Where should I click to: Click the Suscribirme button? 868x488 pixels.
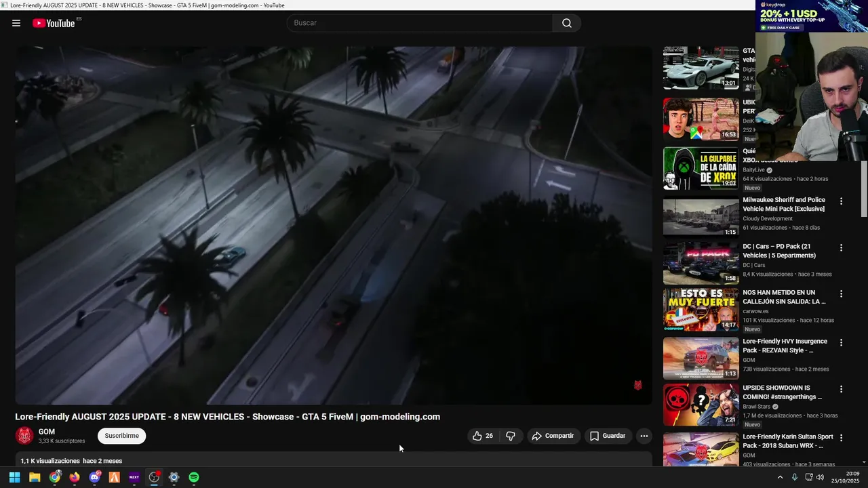(x=121, y=436)
